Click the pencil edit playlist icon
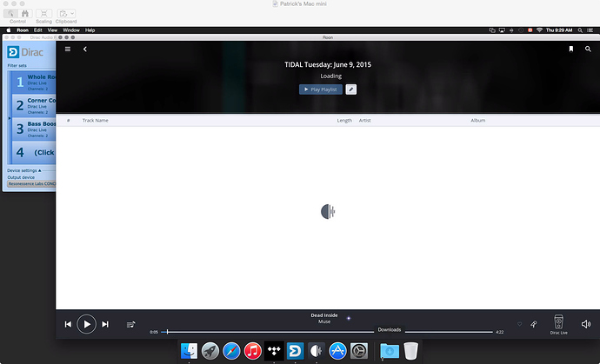The height and width of the screenshot is (364, 600). [x=351, y=89]
